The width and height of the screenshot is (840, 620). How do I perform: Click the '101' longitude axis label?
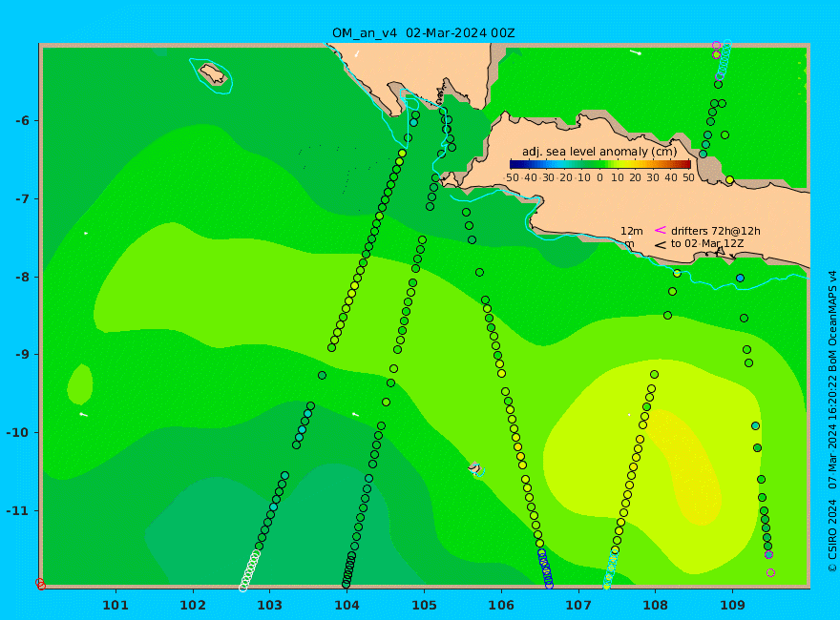pos(115,606)
